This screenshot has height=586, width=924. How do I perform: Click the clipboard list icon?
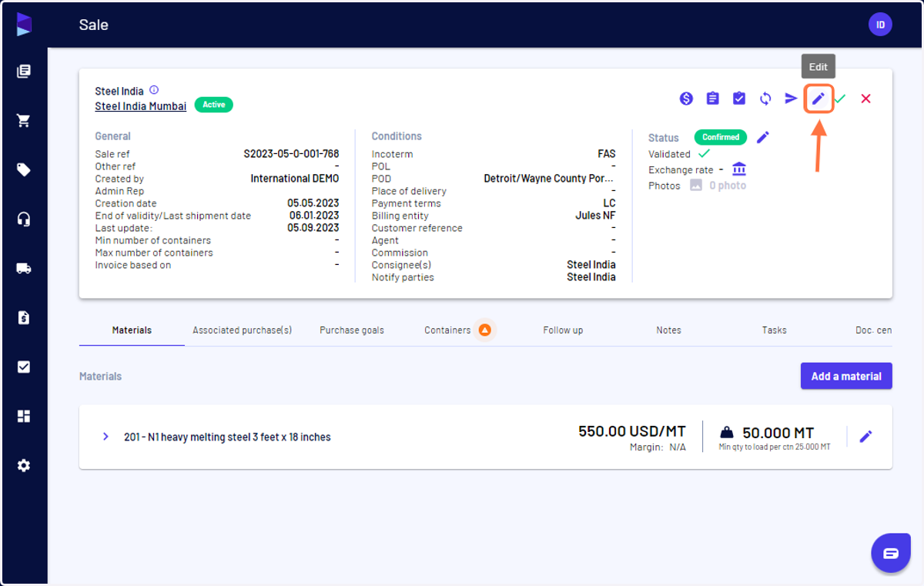(713, 99)
